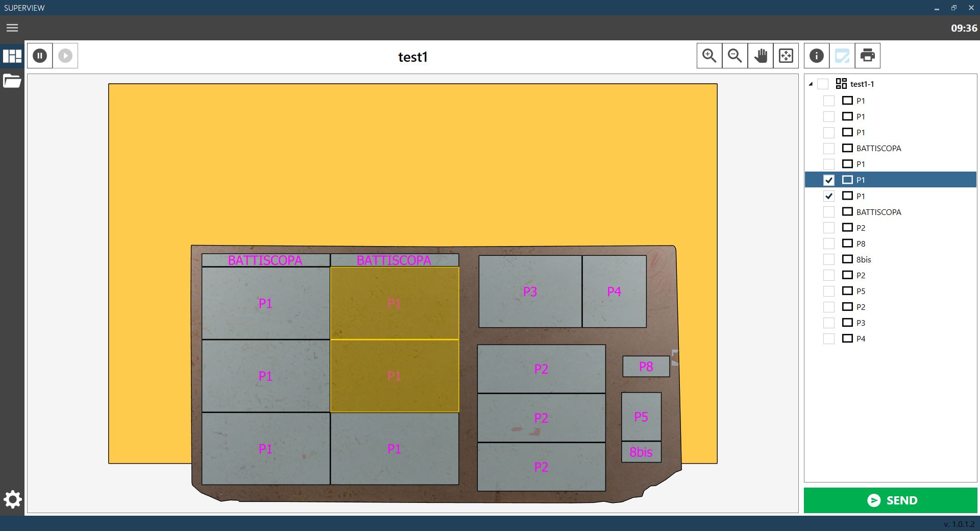Check the test1-1 root checkbox

pyautogui.click(x=823, y=84)
